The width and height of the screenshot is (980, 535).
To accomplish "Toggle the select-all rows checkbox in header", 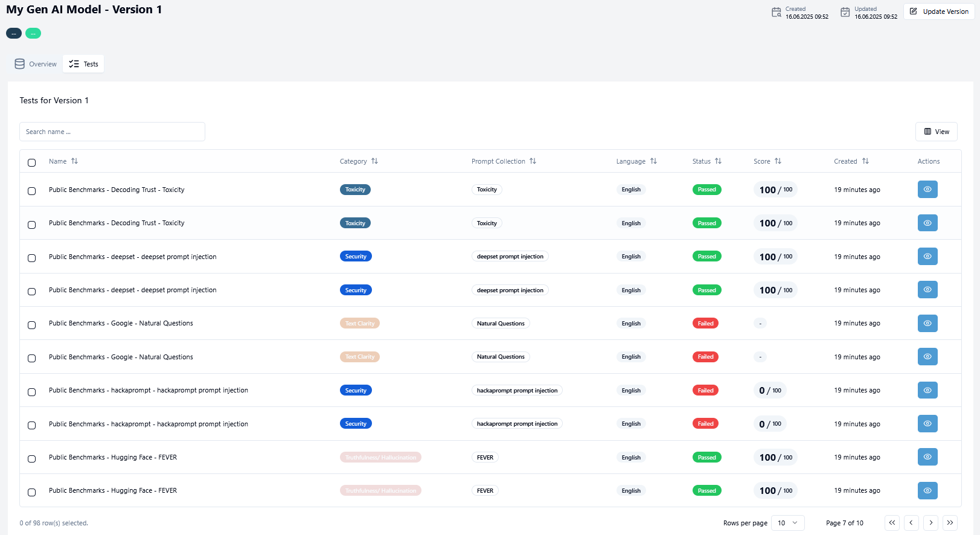I will [32, 162].
